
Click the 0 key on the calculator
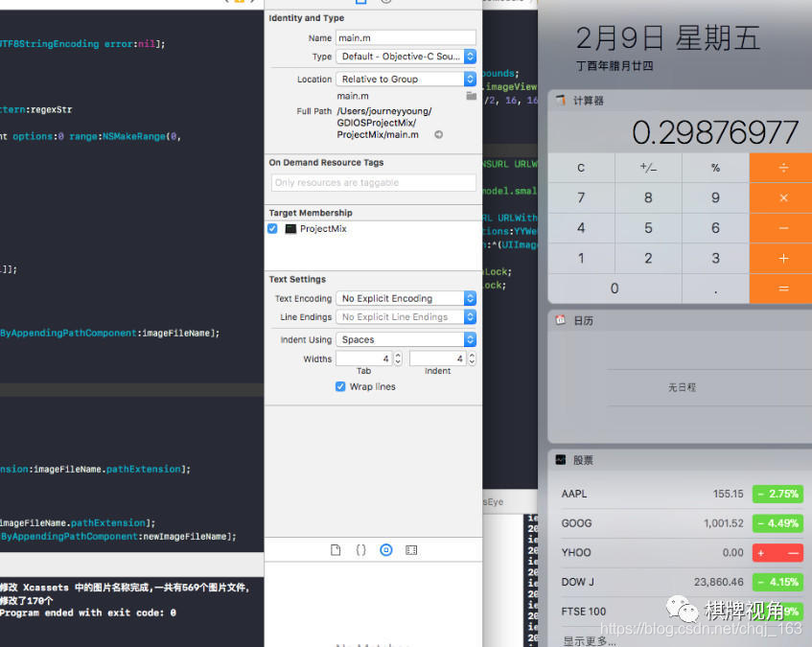coord(615,289)
